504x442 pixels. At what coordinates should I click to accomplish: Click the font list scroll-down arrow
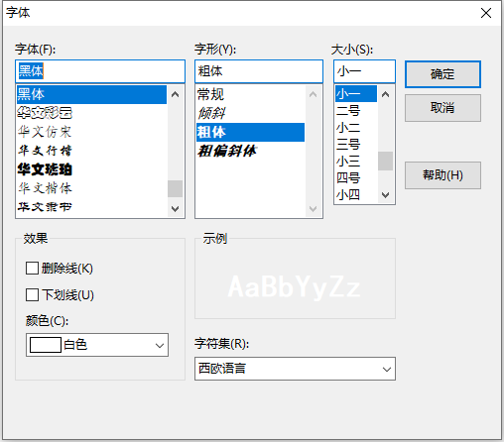176,208
